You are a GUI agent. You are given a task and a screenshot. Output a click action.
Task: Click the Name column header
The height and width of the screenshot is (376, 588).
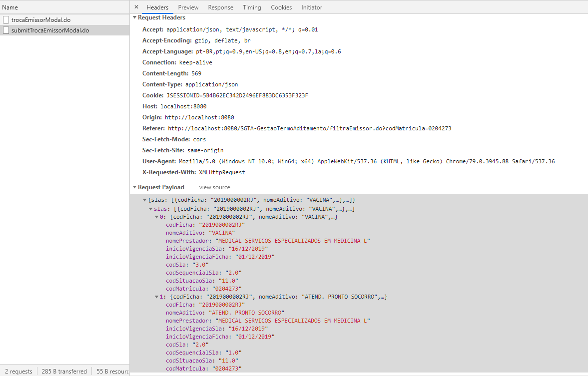10,7
